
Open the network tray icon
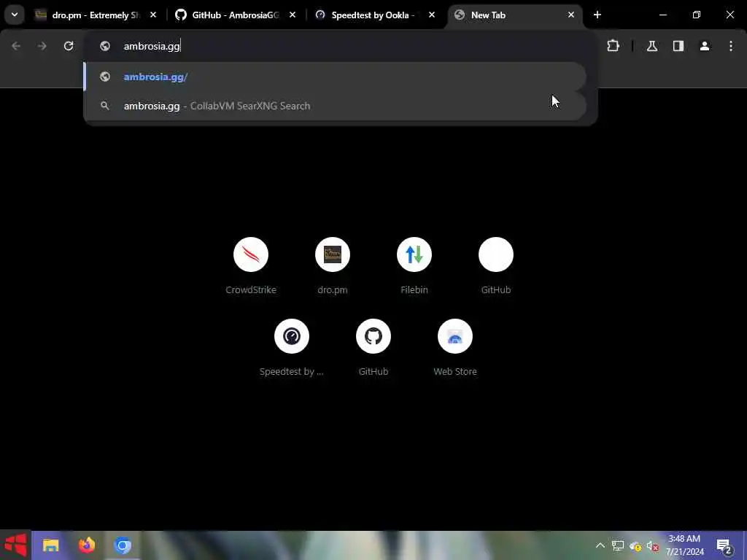tap(618, 545)
